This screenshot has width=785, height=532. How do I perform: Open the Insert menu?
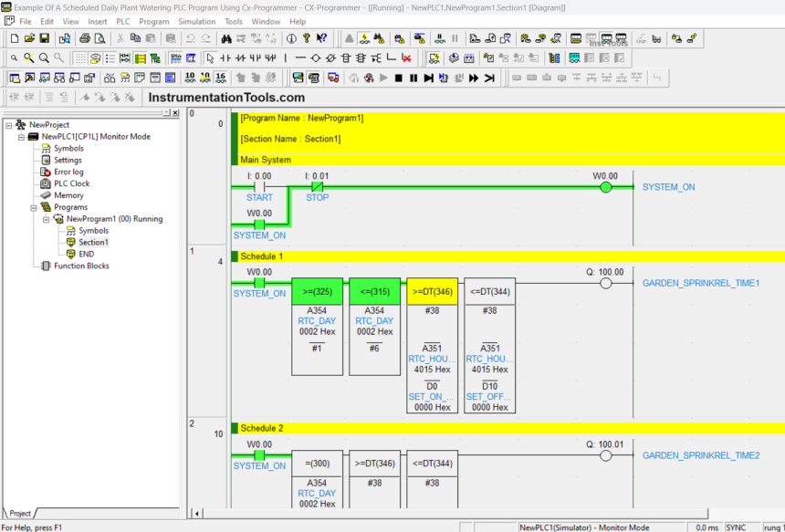tap(97, 22)
